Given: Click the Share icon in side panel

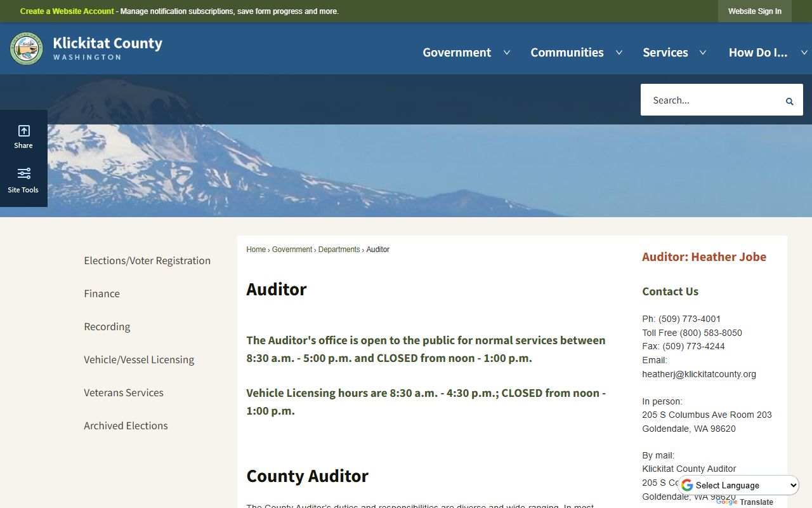Looking at the screenshot, I should [x=23, y=131].
